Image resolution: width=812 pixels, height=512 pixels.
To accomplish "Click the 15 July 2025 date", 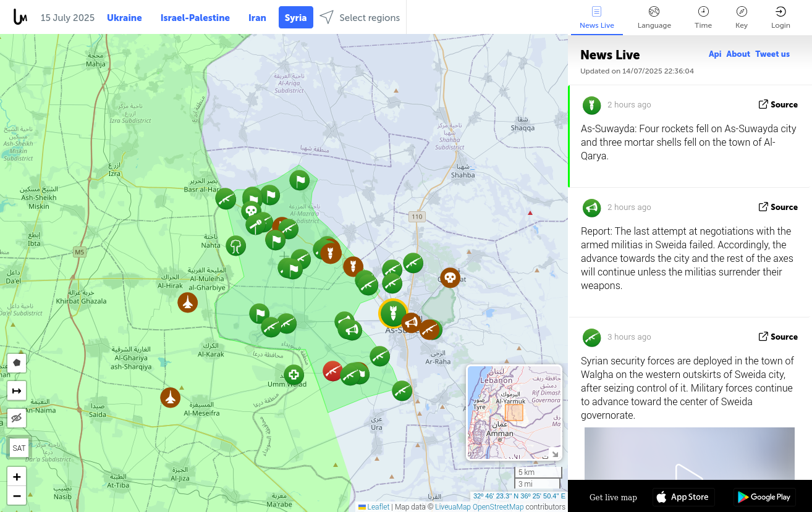I will 67,18.
